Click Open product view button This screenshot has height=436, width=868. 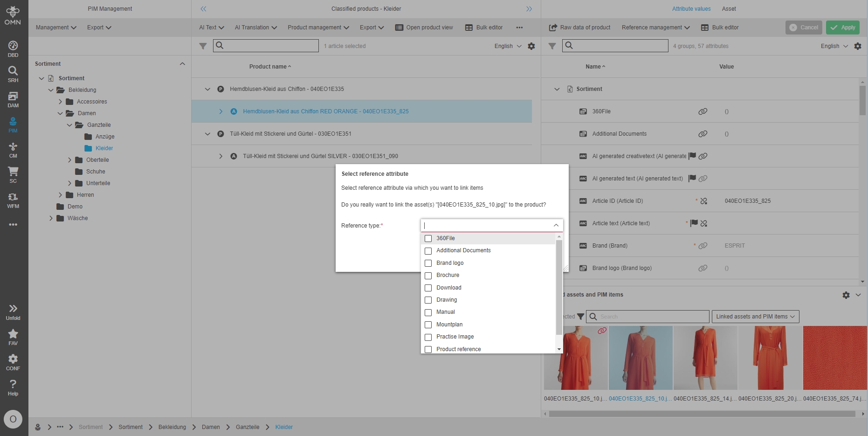(x=424, y=28)
